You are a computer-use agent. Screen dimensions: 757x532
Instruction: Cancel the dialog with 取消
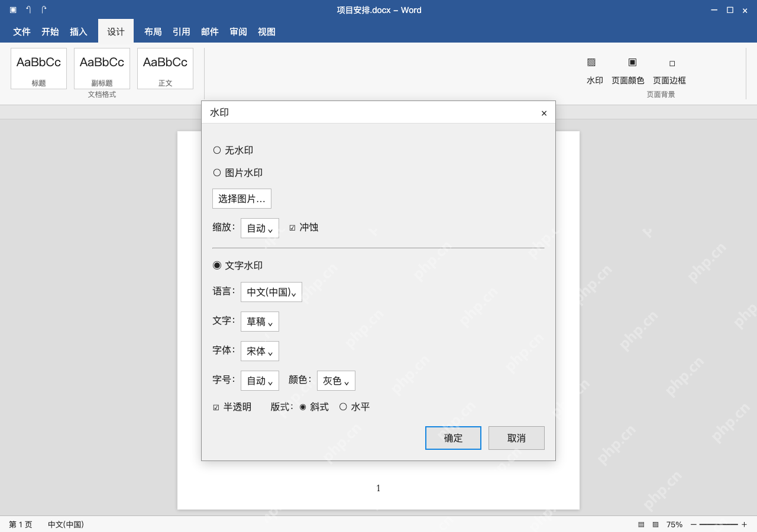[x=516, y=438]
